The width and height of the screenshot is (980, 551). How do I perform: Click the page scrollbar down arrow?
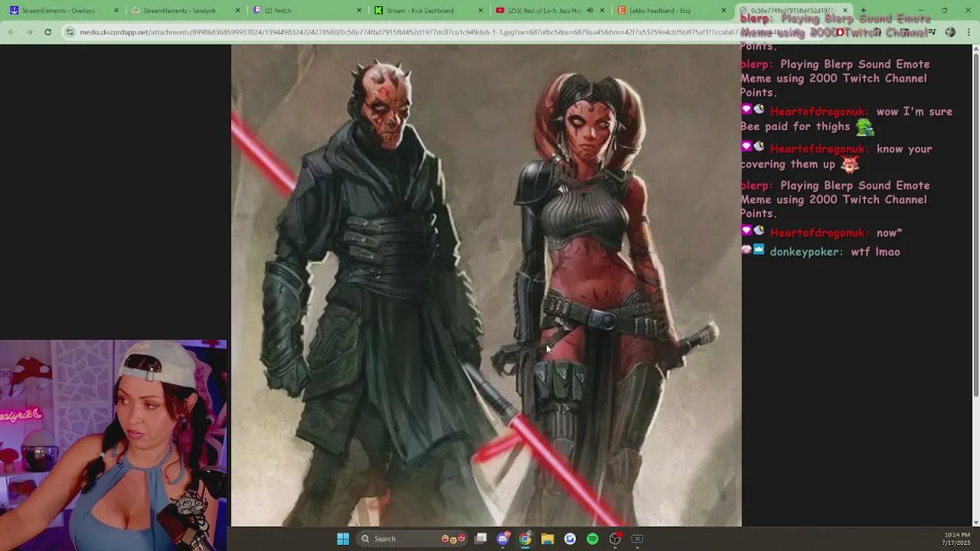(x=975, y=523)
